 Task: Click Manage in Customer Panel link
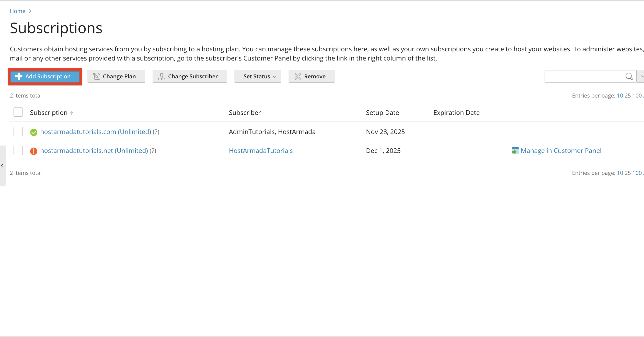coord(561,151)
